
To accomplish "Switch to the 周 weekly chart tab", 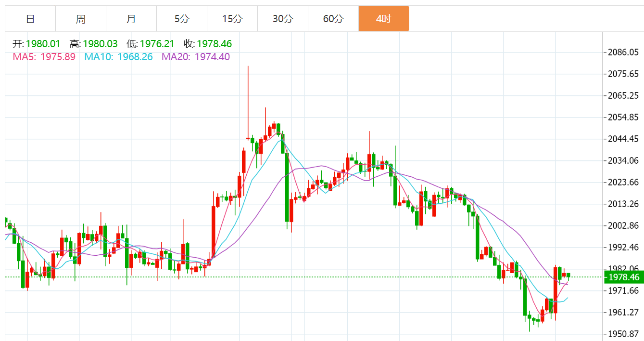I will (x=81, y=19).
